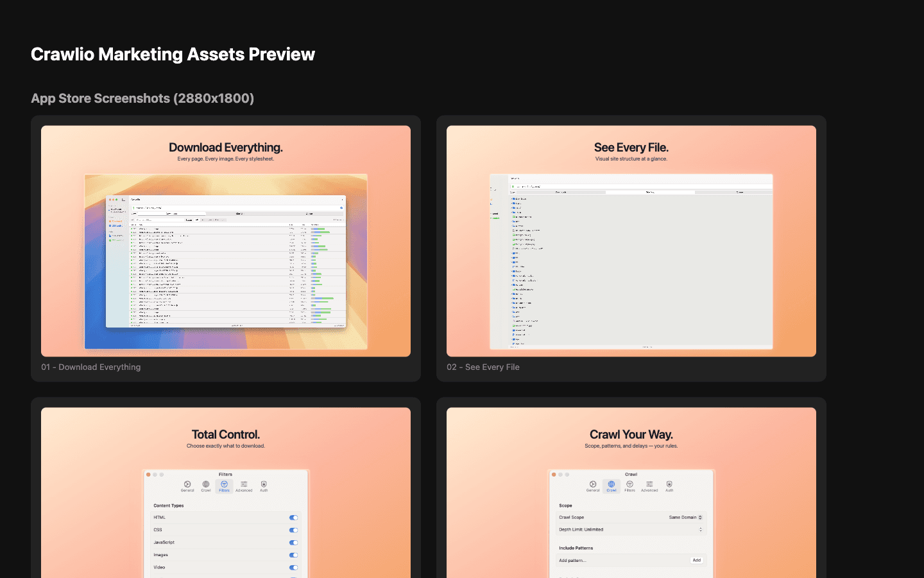Click "Scope" section heading in Crawl window

click(x=565, y=506)
